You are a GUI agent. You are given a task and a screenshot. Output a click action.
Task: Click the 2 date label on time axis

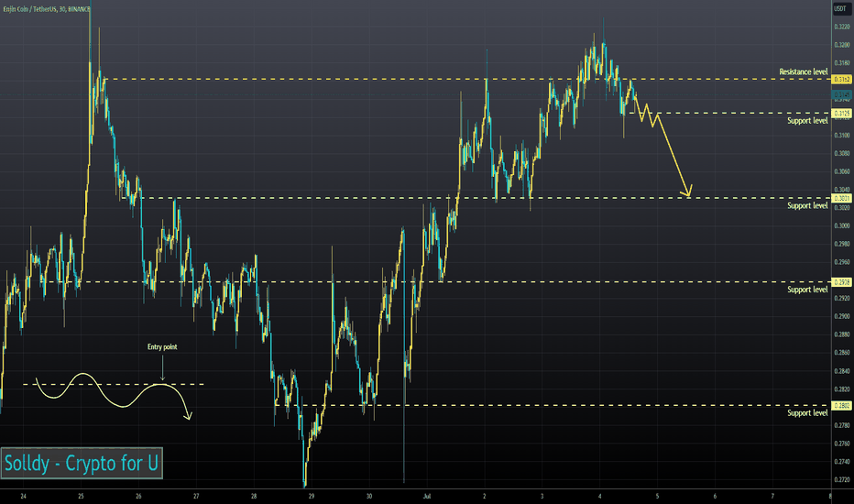(x=484, y=497)
